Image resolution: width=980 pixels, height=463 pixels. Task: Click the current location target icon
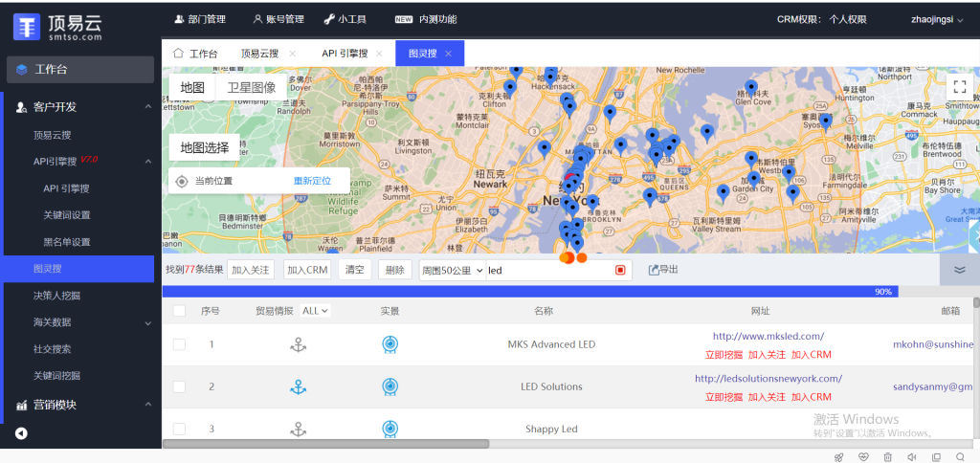pyautogui.click(x=181, y=181)
